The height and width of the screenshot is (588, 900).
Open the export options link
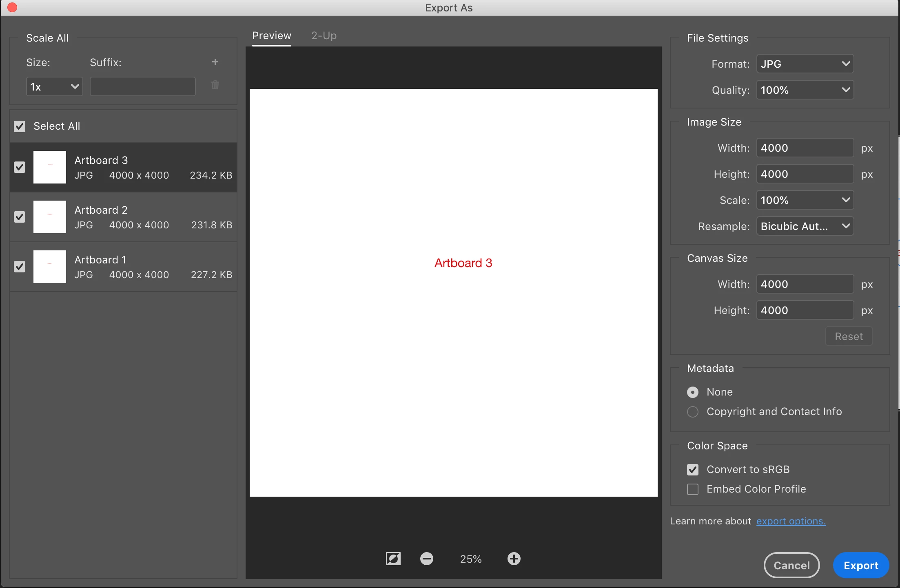click(791, 521)
